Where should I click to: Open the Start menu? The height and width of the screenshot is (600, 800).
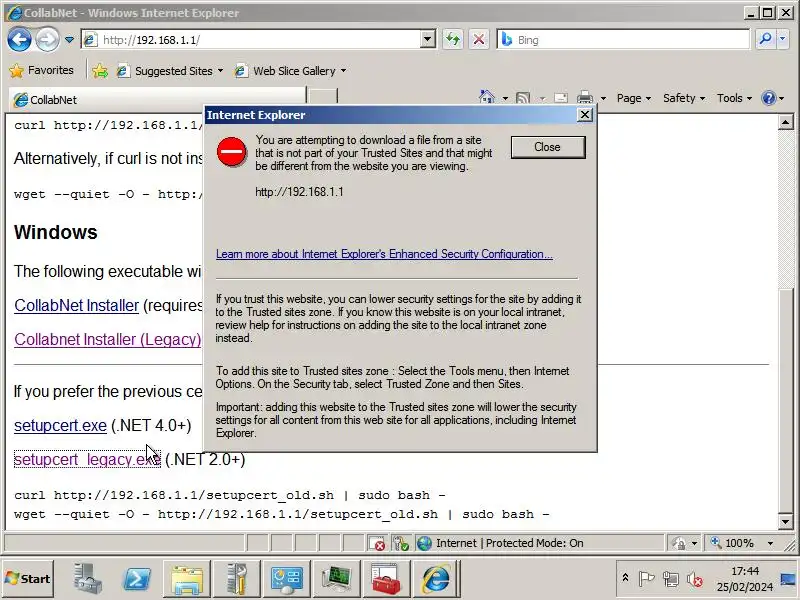28,579
